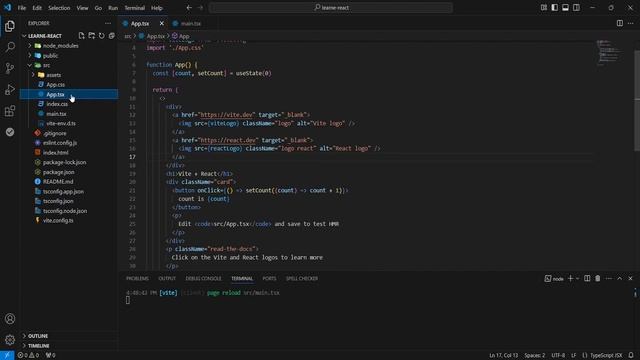Click the LF end-of-line indicator

[573, 355]
